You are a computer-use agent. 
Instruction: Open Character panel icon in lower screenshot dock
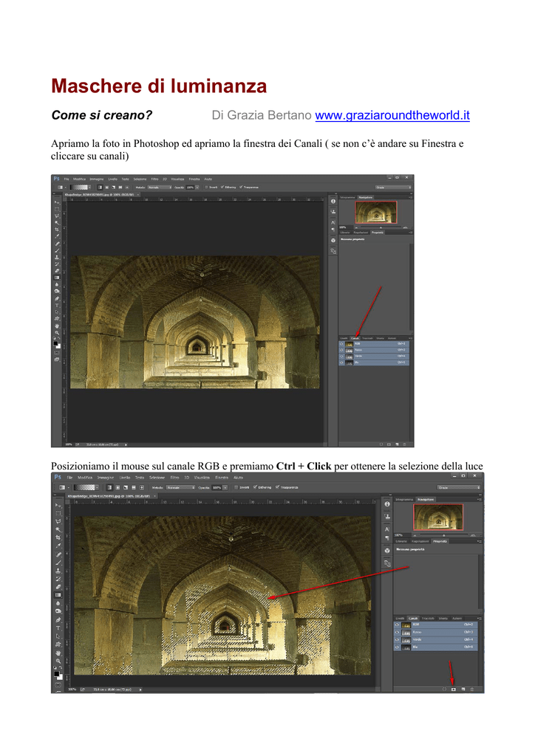coord(387,529)
